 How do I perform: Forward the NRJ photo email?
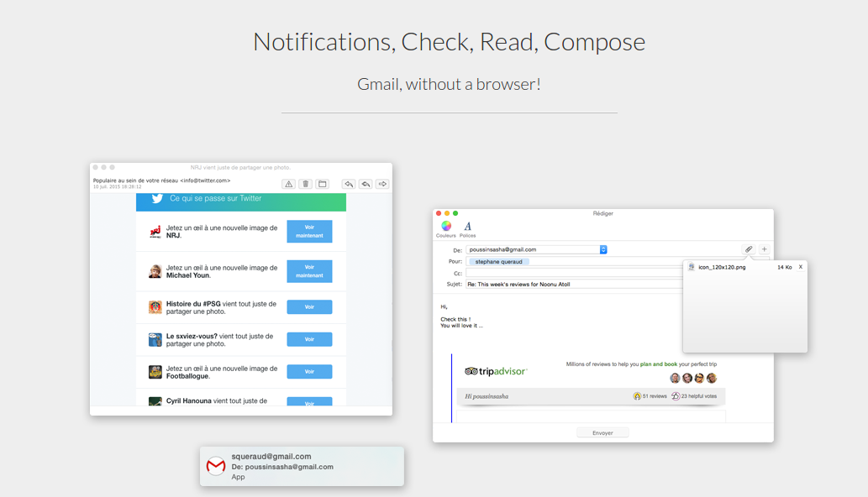click(383, 184)
